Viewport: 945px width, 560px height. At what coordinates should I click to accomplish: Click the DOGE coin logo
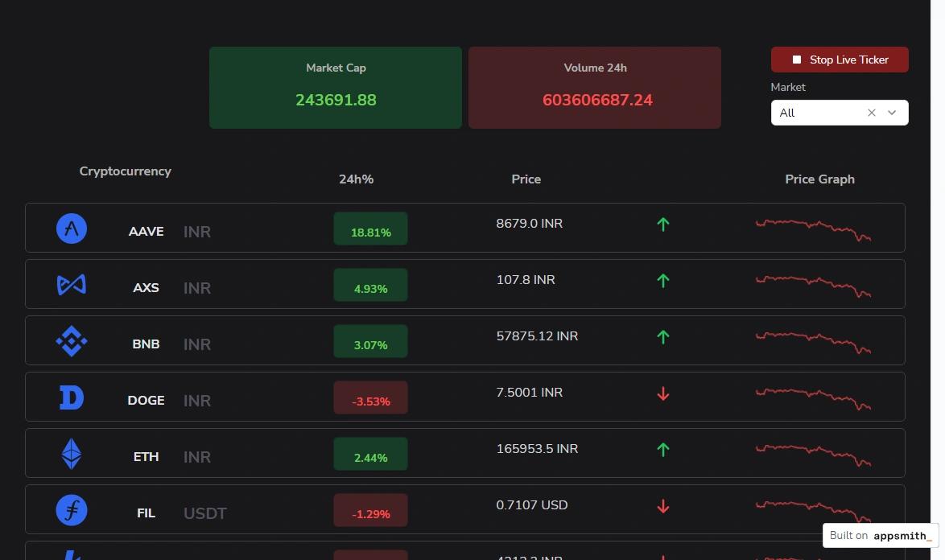point(72,397)
